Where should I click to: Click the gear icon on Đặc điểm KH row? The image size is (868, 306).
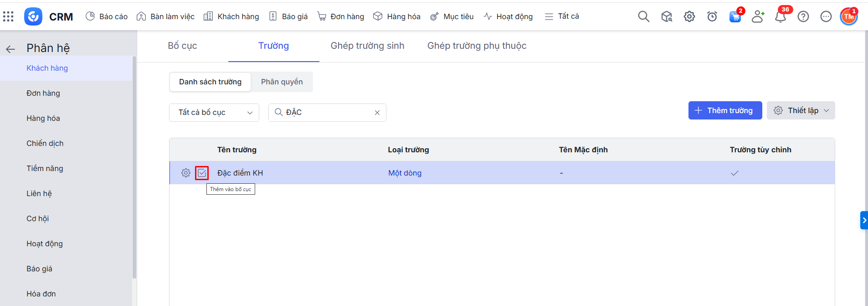(x=185, y=173)
